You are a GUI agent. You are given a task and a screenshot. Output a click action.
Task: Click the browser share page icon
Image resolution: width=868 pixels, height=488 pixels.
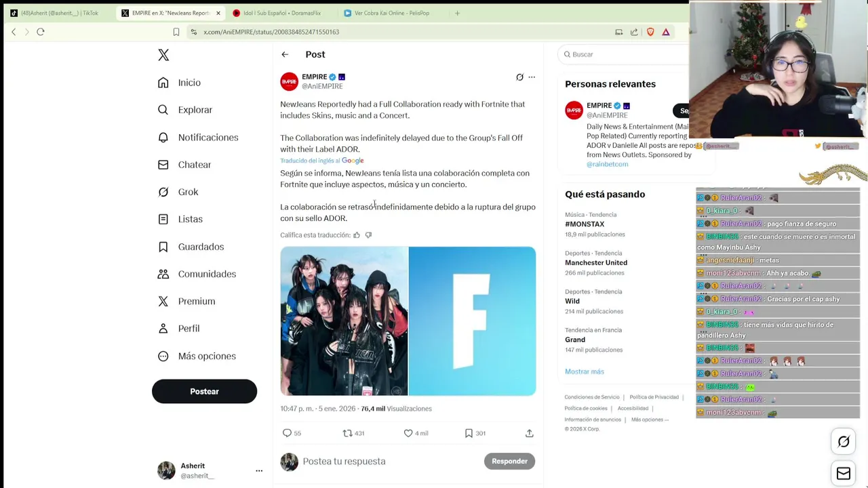point(634,32)
